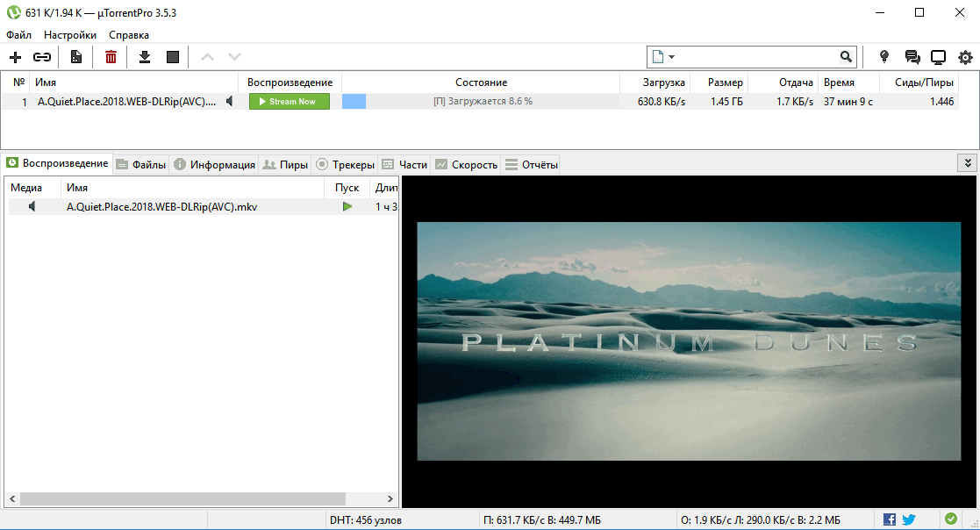Sort by the Загрузка column header

[655, 82]
